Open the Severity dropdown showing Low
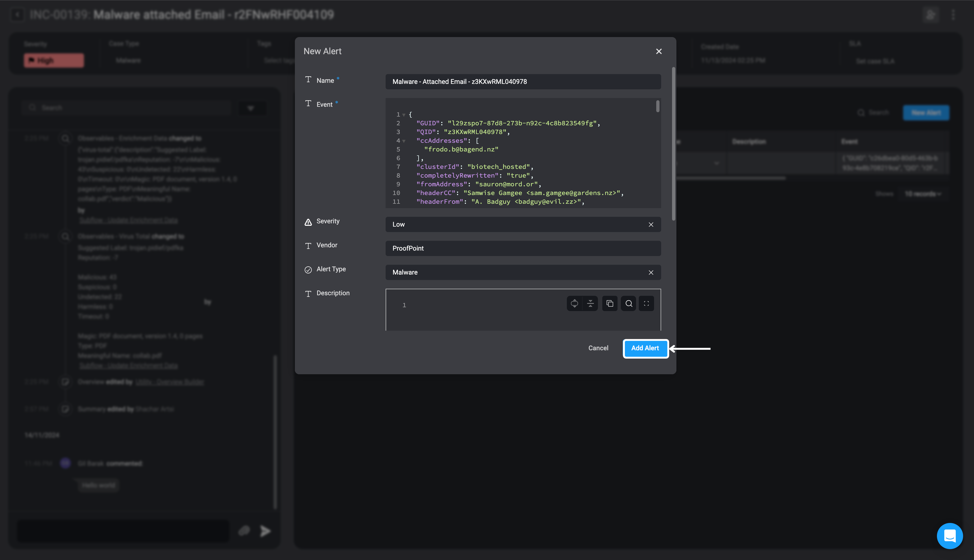Screen dimensions: 974x560 [523, 224]
